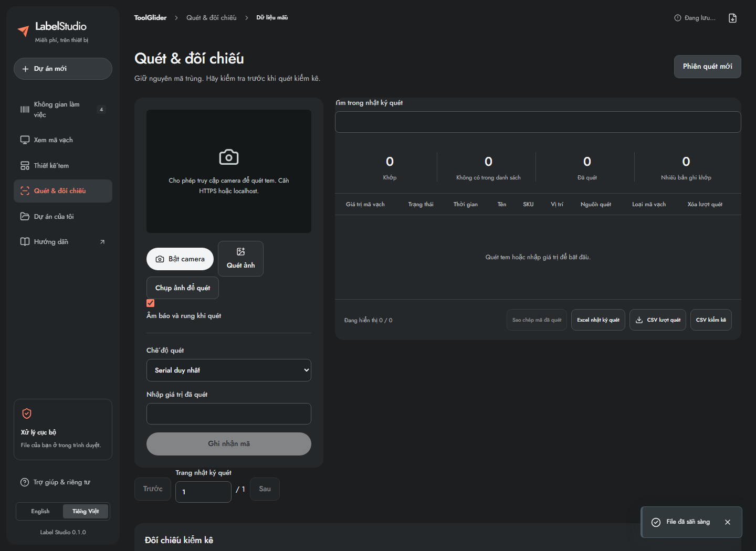
Task: Click the folder icon beside Dự án của tôi
Action: tap(25, 217)
